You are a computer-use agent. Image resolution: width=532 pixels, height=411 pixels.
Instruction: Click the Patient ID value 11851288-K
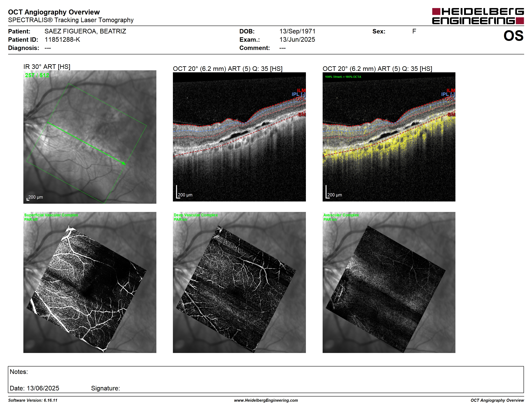click(62, 39)
